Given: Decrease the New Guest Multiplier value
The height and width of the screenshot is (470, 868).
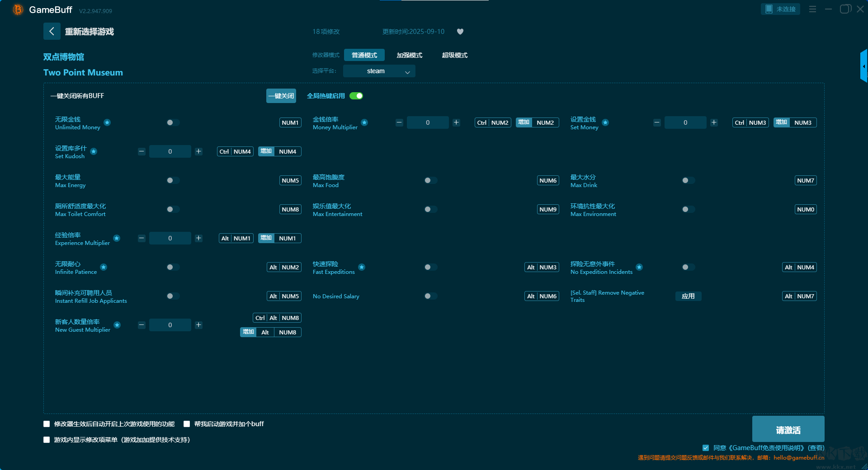Looking at the screenshot, I should 142,325.
